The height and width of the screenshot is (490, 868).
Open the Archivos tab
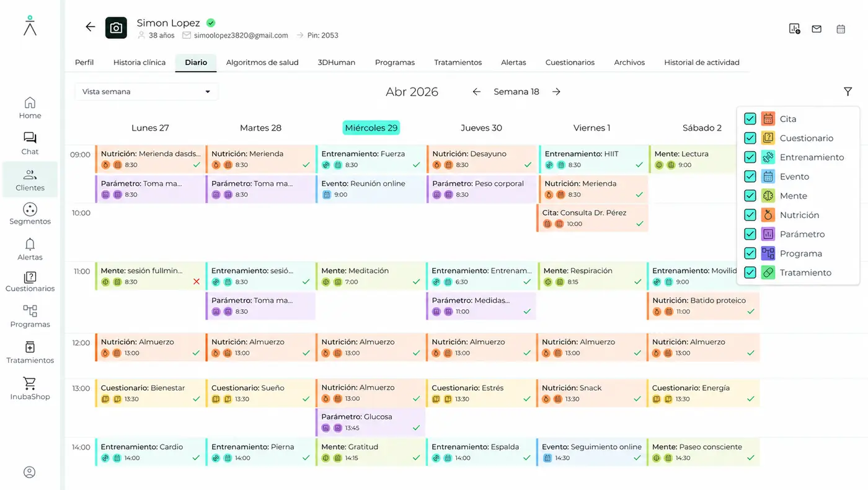tap(629, 63)
